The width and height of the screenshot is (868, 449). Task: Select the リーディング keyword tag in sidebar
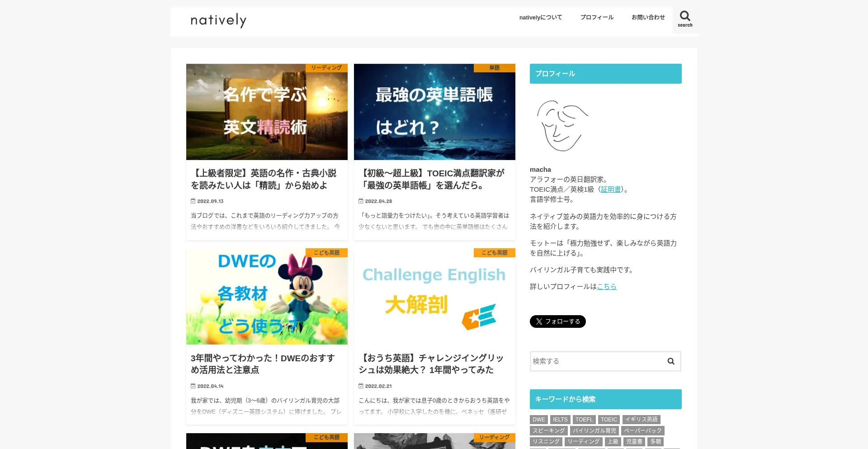584,442
